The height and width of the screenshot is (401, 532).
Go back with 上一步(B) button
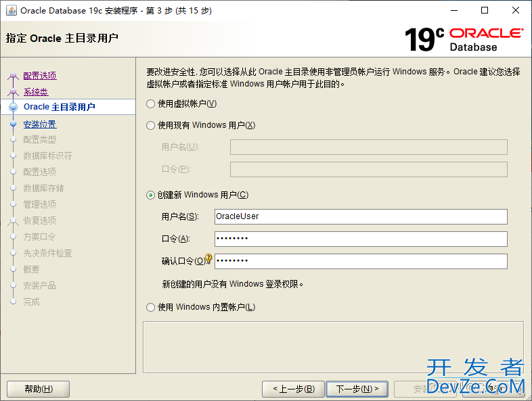pyautogui.click(x=294, y=389)
